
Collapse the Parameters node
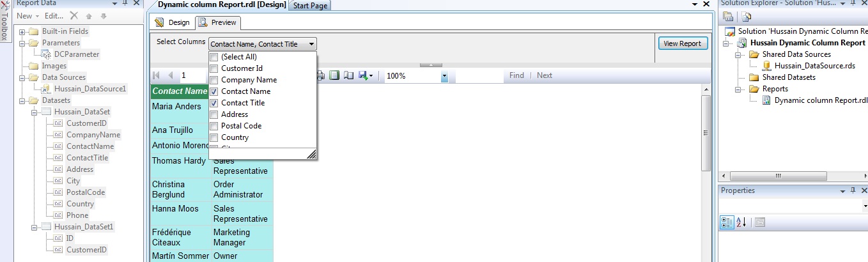[x=22, y=43]
